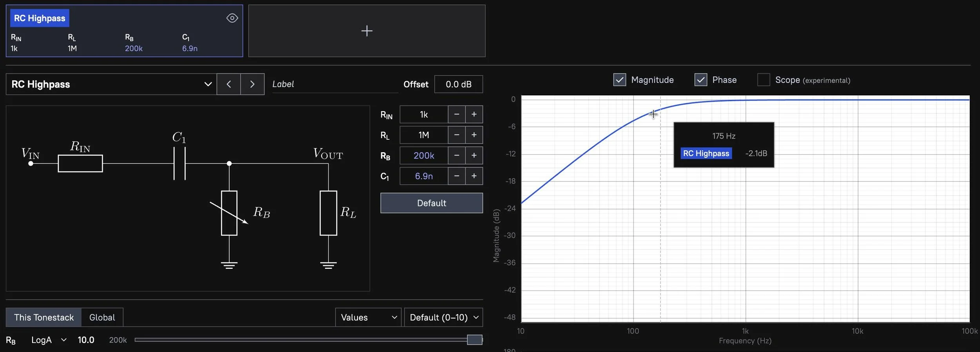Screen dimensions: 980x352
Task: Add a new tonestack with the plus card
Action: [x=367, y=31]
